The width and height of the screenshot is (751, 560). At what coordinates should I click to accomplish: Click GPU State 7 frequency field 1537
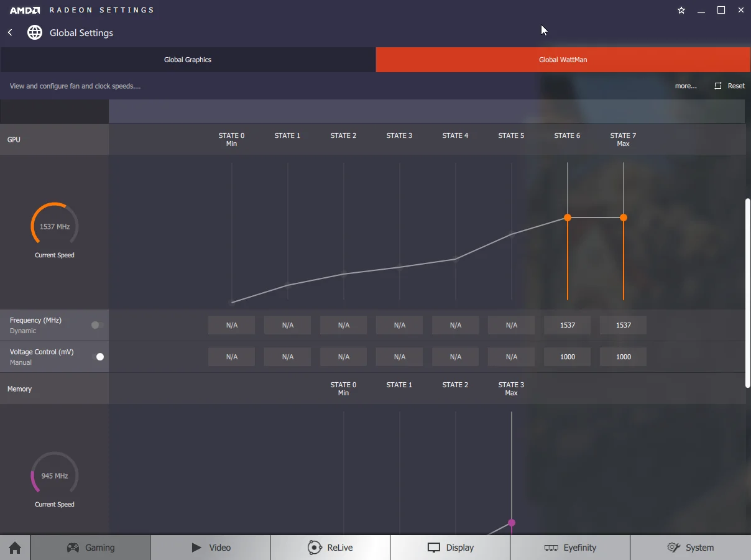pos(624,325)
